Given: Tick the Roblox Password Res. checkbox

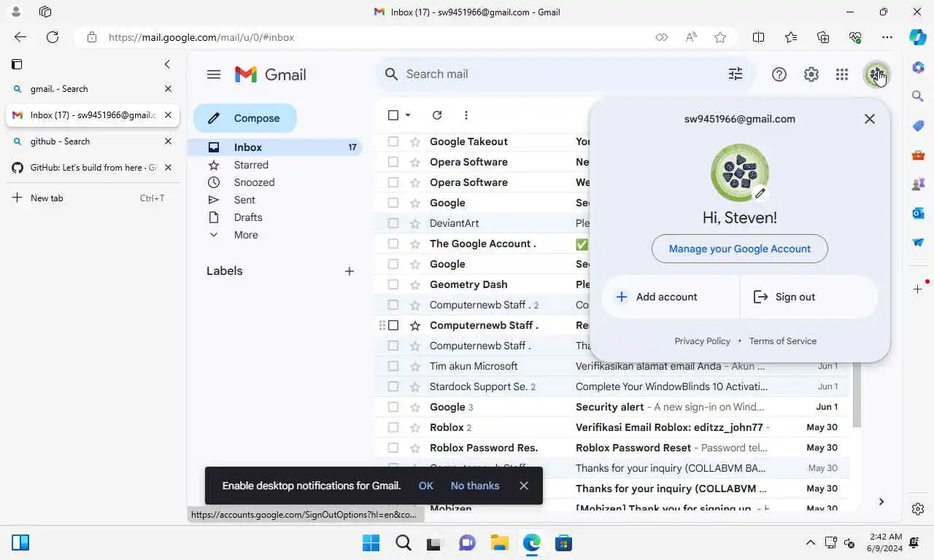Looking at the screenshot, I should pyautogui.click(x=393, y=448).
